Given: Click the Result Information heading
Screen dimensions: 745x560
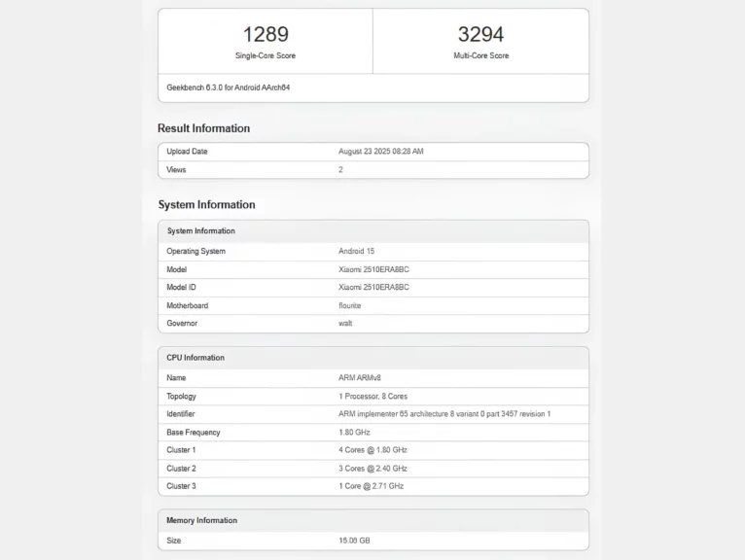Looking at the screenshot, I should tap(203, 128).
